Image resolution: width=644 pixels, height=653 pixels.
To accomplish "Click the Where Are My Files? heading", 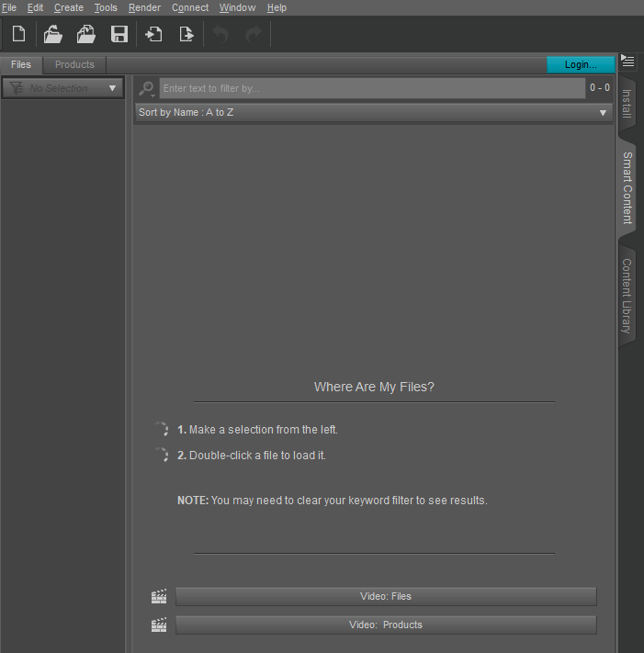I will (x=374, y=387).
